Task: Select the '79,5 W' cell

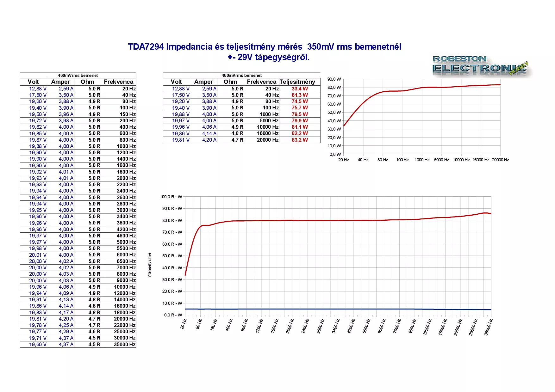Action: [x=300, y=114]
